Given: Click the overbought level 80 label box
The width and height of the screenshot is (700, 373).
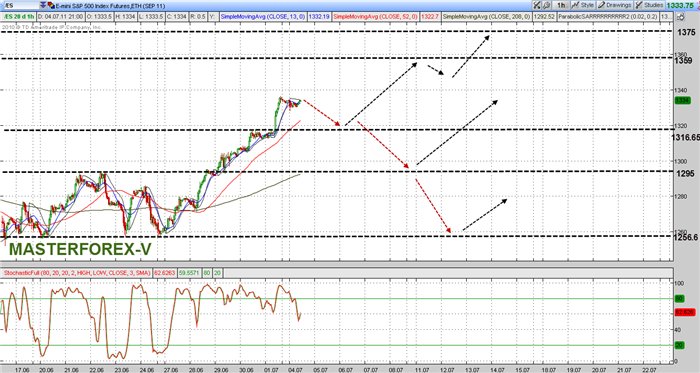Looking at the screenshot, I should (207, 273).
